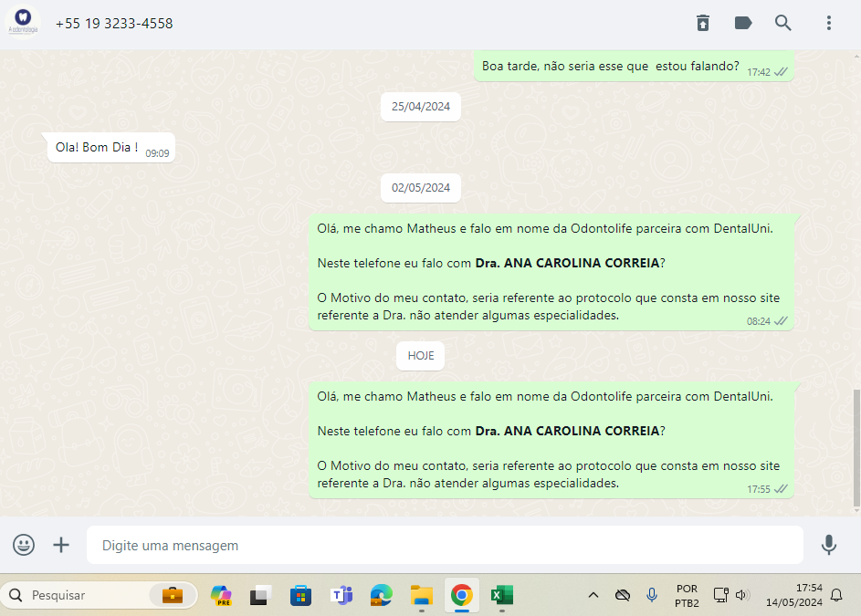Click the microphone tray icon
The image size is (861, 616).
coord(651,595)
